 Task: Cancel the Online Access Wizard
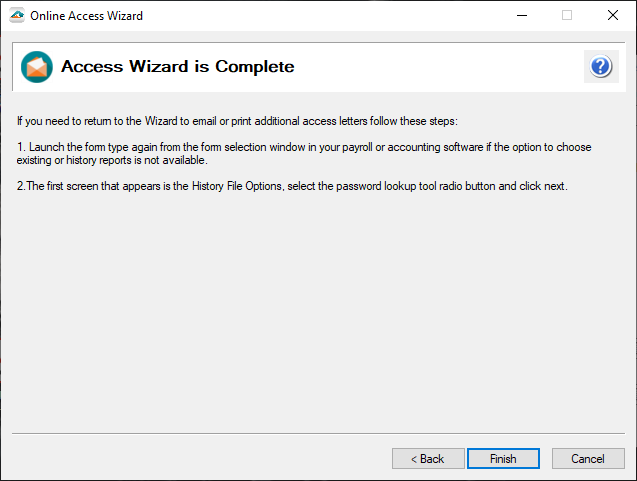coord(588,459)
